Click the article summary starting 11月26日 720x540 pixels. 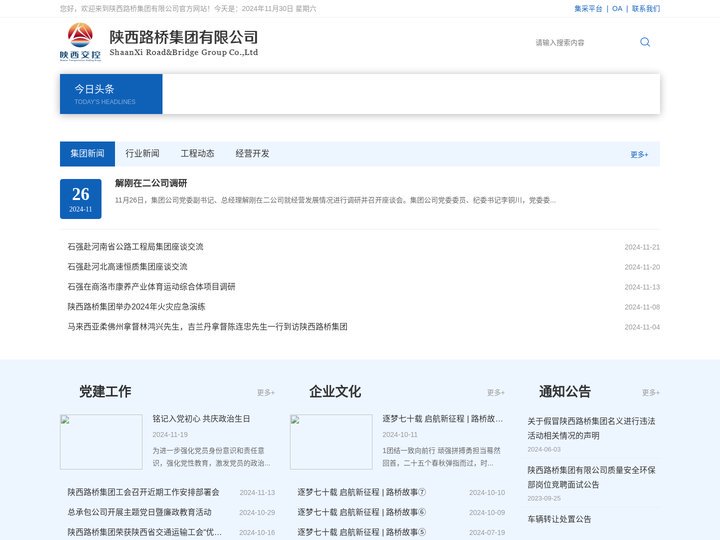pos(335,200)
